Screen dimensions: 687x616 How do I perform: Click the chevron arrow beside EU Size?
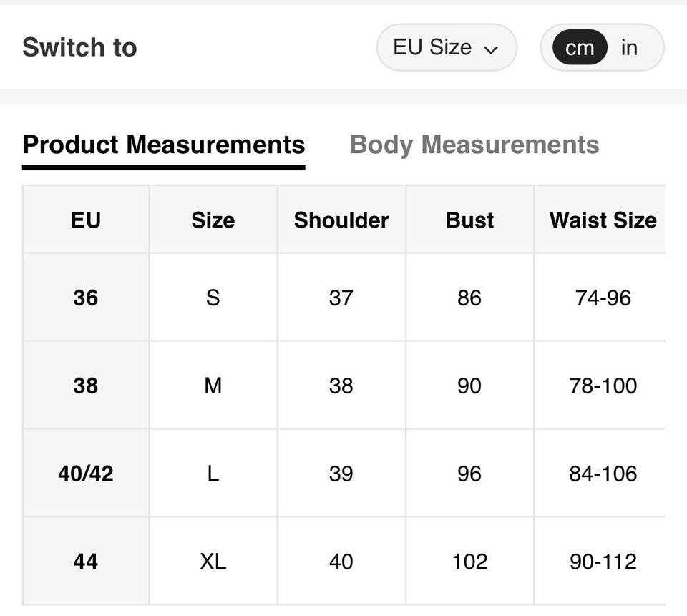pos(491,50)
